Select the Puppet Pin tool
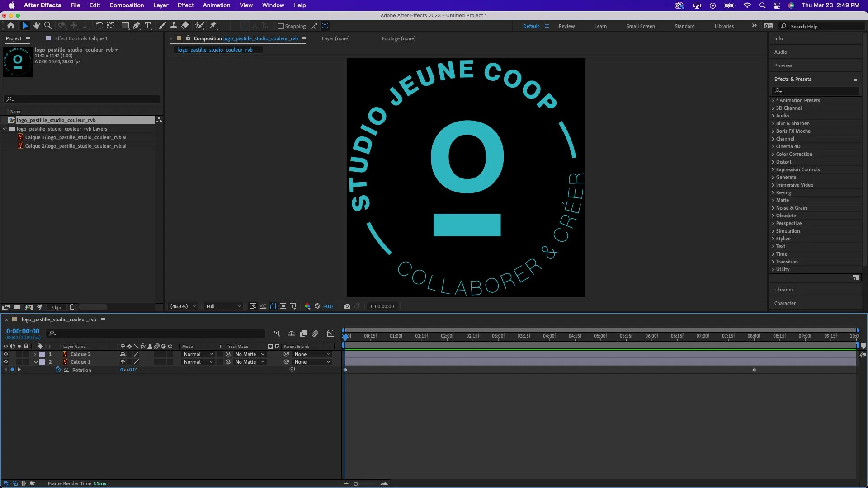868x488 pixels. (x=213, y=26)
